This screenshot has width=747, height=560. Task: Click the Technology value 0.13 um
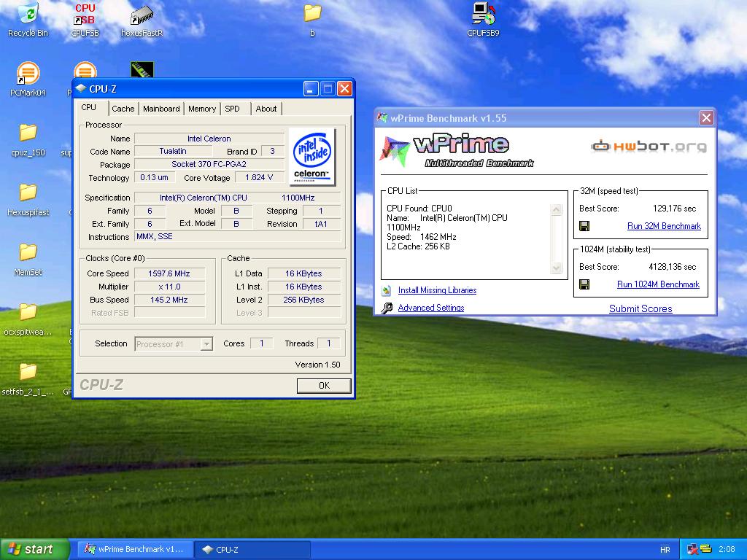pyautogui.click(x=154, y=177)
